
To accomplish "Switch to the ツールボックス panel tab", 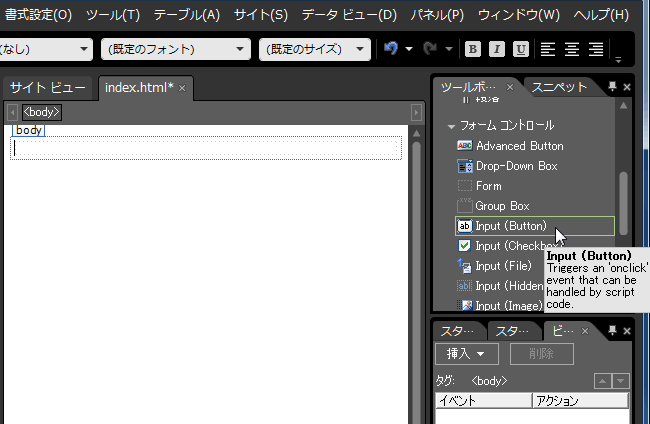I will click(x=468, y=87).
